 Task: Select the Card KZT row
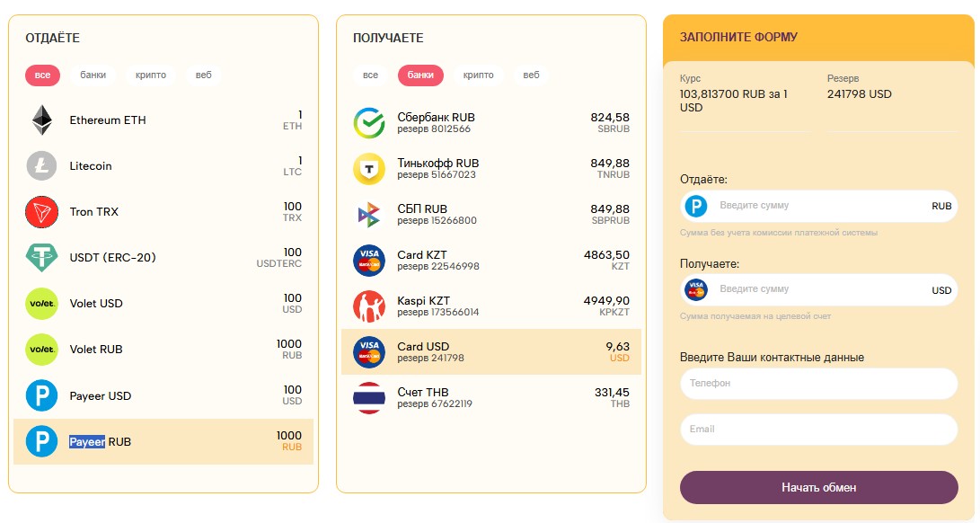pyautogui.click(x=491, y=261)
